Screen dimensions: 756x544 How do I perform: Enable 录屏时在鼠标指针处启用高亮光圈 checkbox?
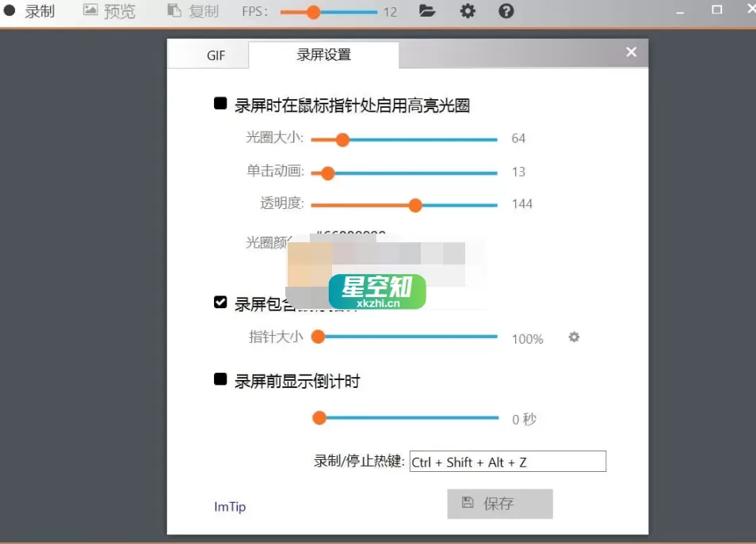220,103
